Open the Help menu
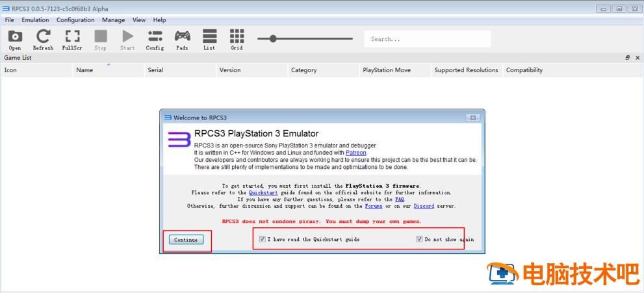This screenshot has height=293, width=644. point(159,19)
